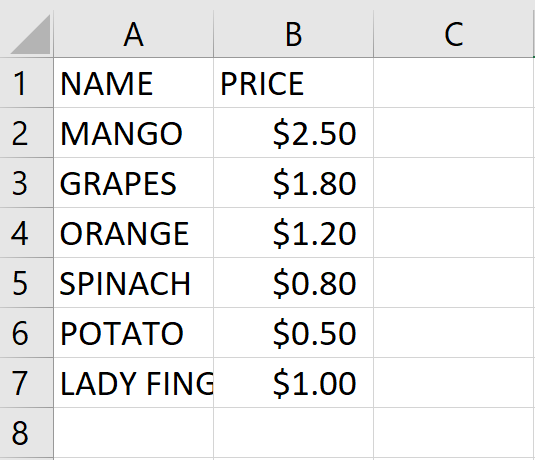Select the $0.80 price cell
This screenshot has height=460, width=535.
click(293, 283)
